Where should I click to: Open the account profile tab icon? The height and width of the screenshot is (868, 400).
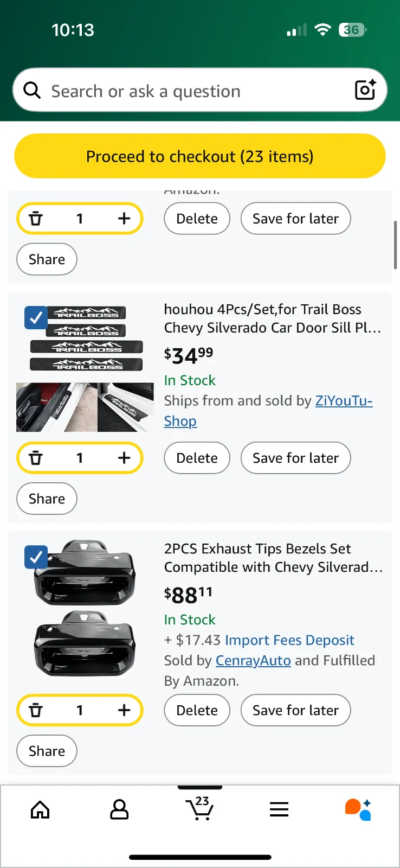coord(119,810)
